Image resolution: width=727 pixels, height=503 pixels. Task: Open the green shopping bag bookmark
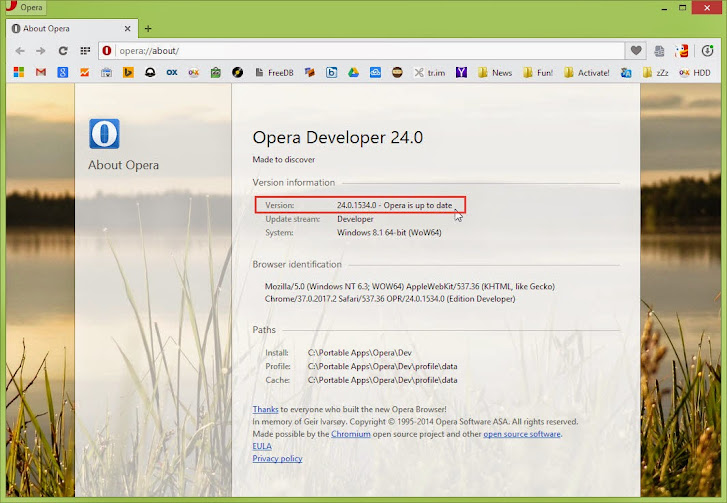click(216, 72)
